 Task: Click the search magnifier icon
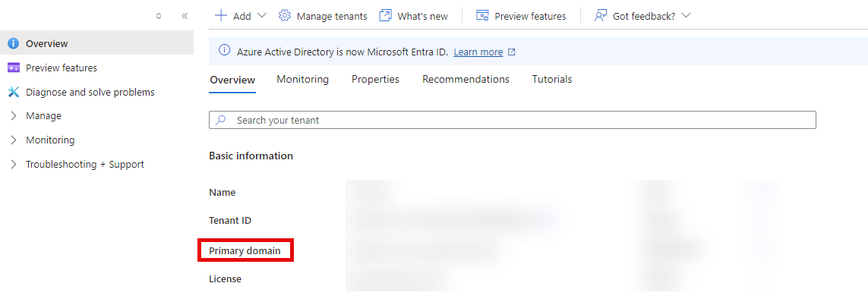tap(221, 120)
